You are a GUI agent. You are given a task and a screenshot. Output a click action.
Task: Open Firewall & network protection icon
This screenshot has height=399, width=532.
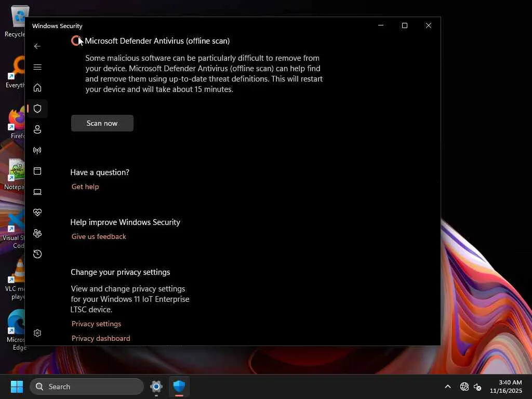click(x=37, y=150)
